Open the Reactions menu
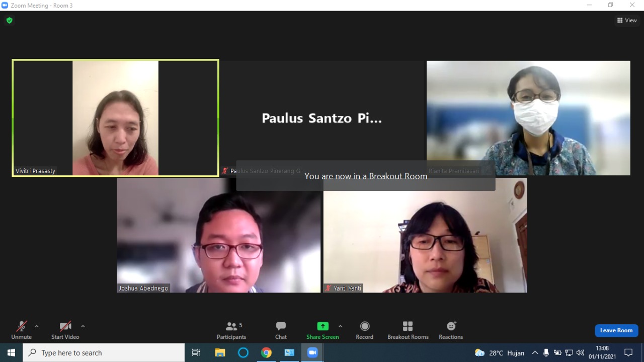The image size is (644, 362). coord(451,330)
